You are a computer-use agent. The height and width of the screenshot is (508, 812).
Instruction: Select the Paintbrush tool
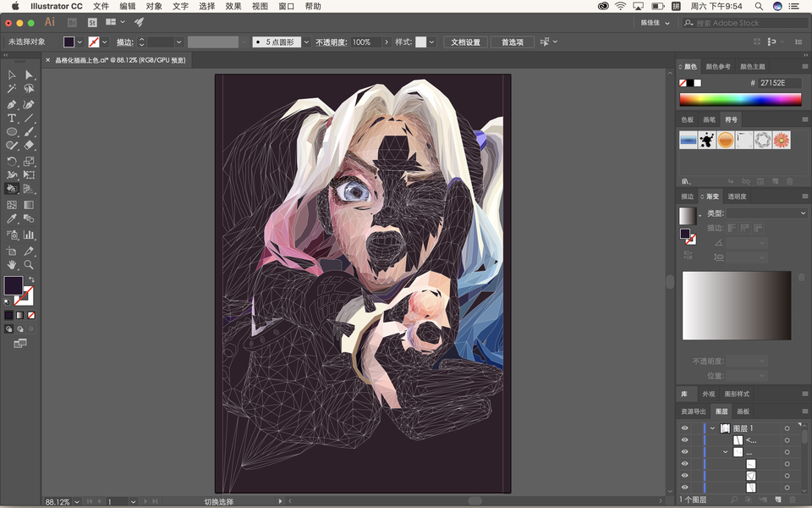click(29, 132)
